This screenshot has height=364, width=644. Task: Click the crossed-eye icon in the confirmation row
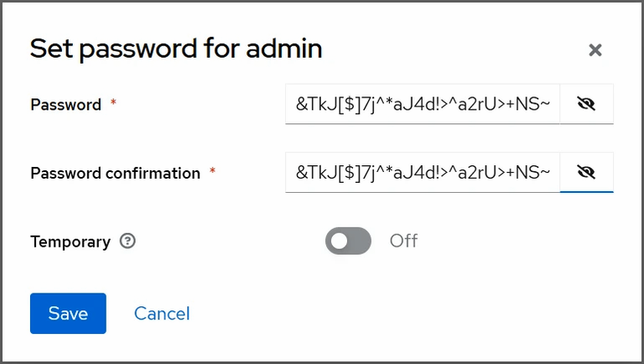pos(586,172)
